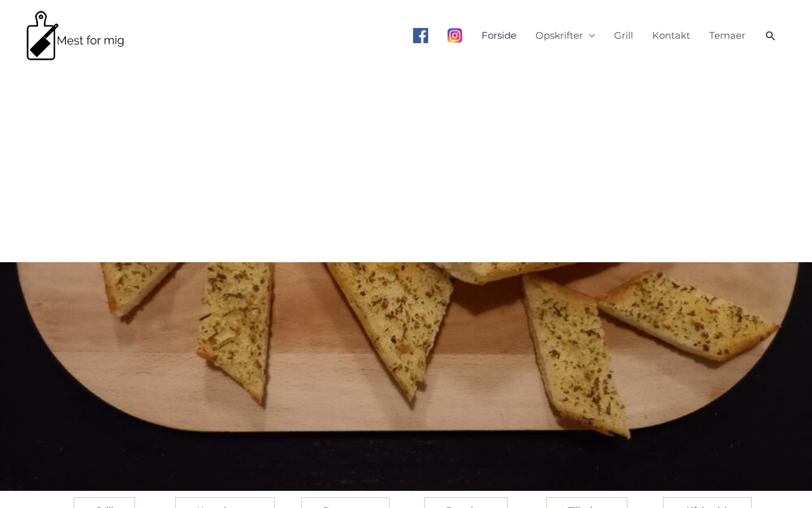
Task: Click the search magnifier icon
Action: pyautogui.click(x=770, y=36)
